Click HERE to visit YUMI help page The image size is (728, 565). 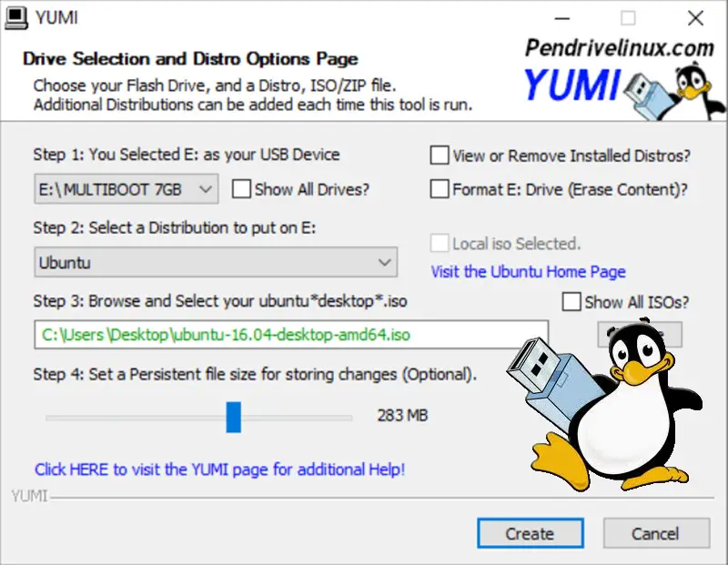(220, 469)
